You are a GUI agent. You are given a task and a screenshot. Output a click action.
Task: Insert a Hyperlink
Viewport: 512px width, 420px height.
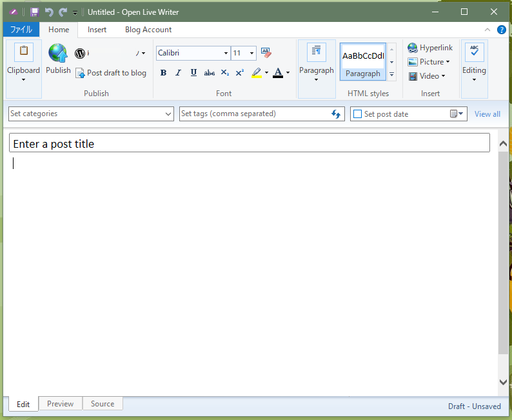430,48
